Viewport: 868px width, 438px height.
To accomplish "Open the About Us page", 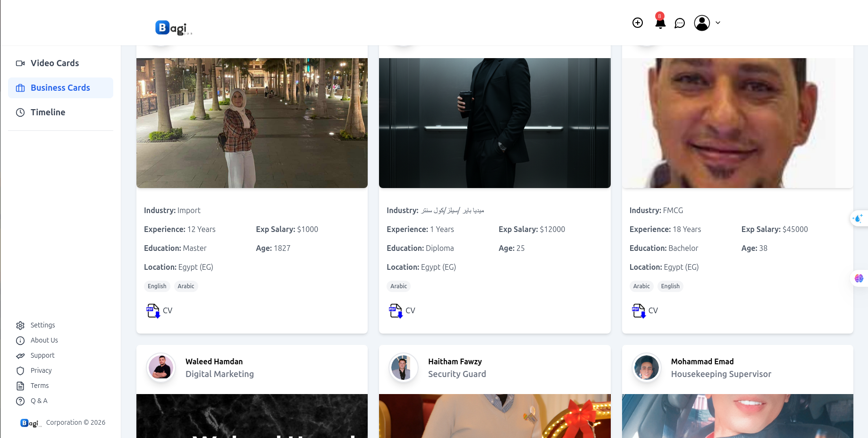I will [44, 340].
